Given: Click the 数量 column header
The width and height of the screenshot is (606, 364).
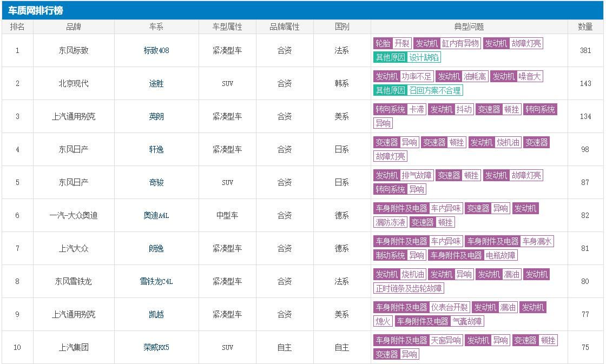Looking at the screenshot, I should tap(585, 27).
